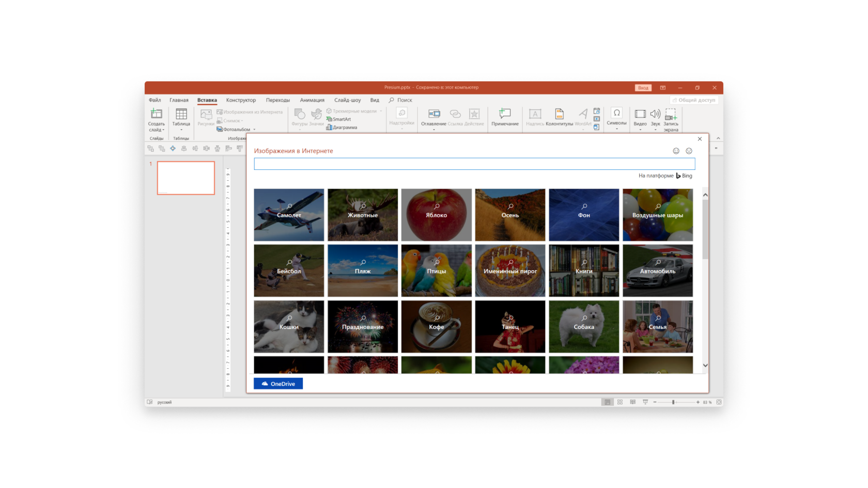Click the Оглавление zoom icon
Viewport: 868px width, 488px height.
pos(434,114)
